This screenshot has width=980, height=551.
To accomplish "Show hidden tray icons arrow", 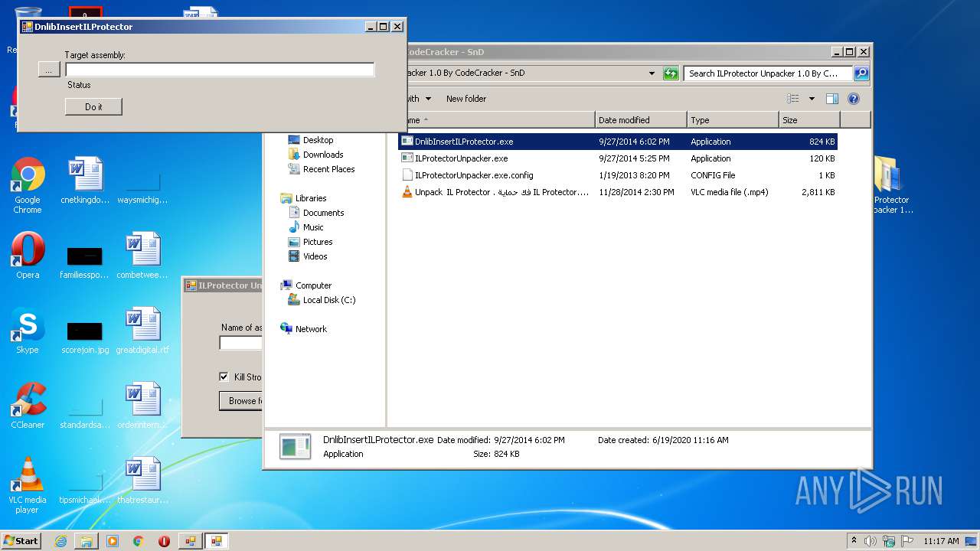I will (854, 540).
